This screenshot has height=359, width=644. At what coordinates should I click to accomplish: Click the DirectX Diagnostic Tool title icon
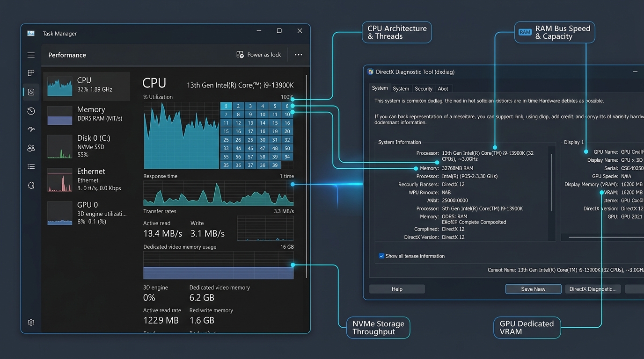pos(370,72)
